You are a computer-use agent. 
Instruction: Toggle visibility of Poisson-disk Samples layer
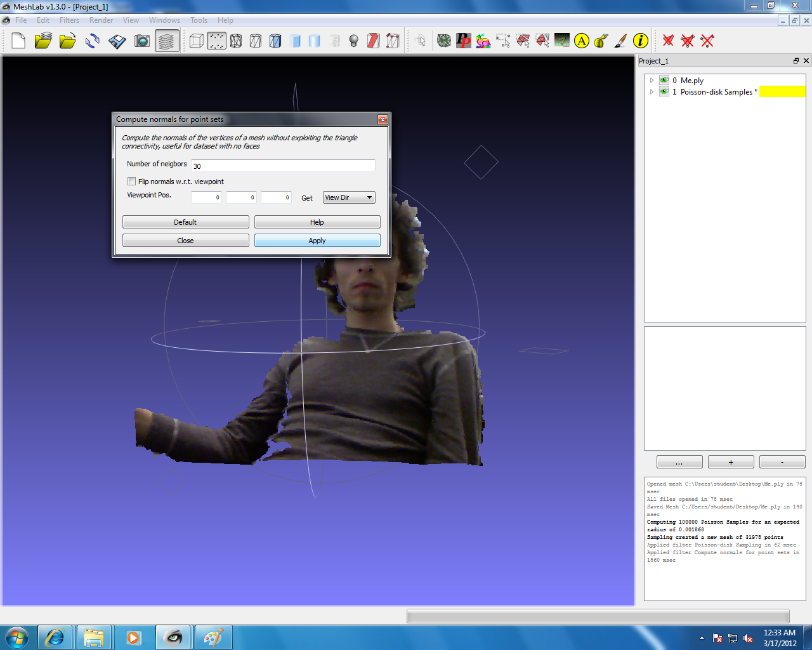tap(664, 91)
